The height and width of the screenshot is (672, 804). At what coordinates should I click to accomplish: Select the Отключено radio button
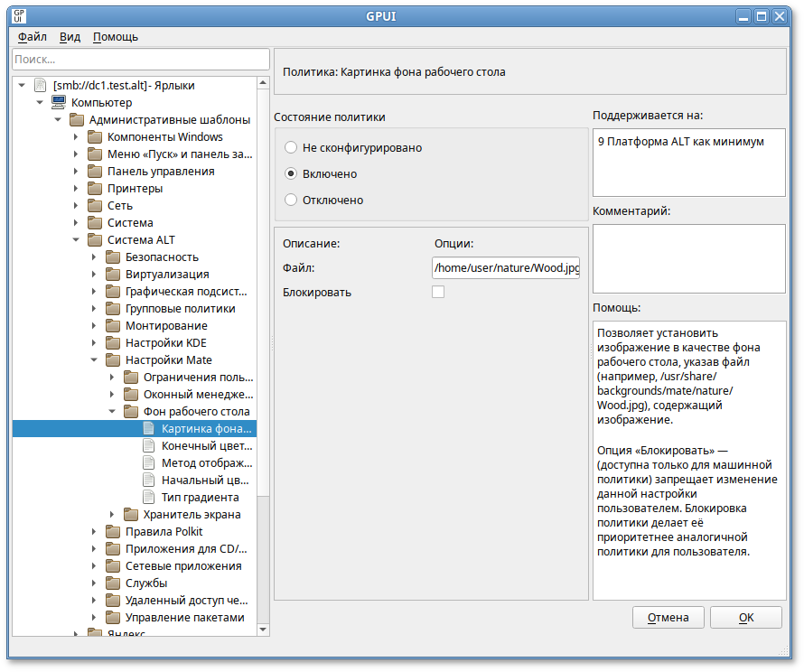pyautogui.click(x=291, y=200)
